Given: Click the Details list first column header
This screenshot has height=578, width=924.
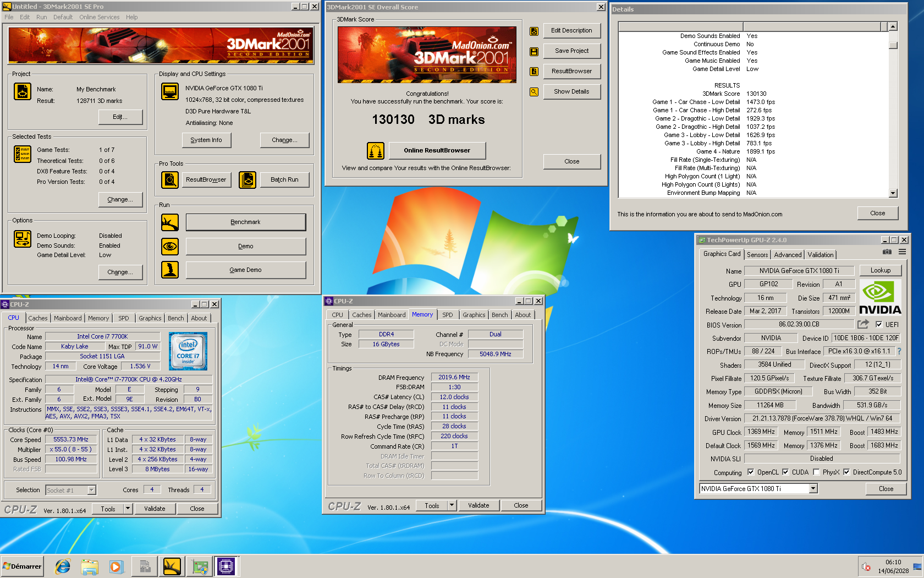Looking at the screenshot, I should pos(681,26).
